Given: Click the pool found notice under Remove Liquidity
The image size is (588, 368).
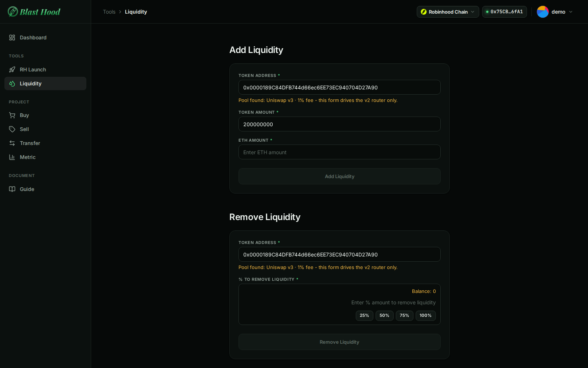Looking at the screenshot, I should [318, 267].
